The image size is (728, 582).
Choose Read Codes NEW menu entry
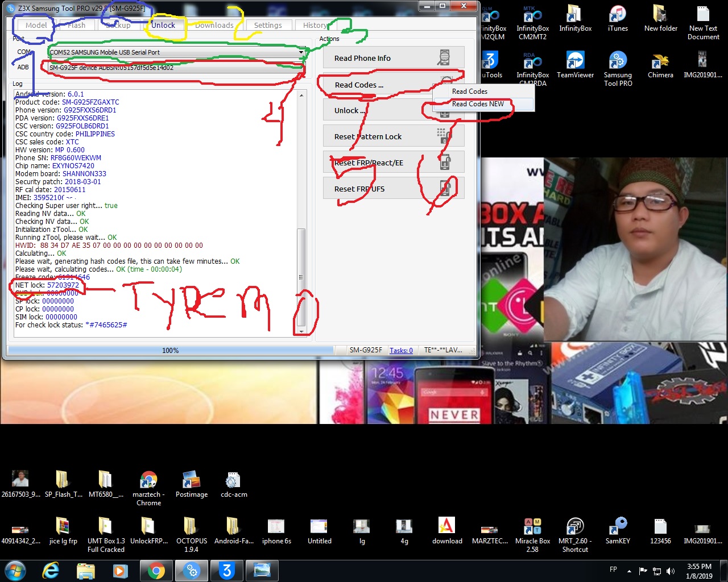click(483, 104)
